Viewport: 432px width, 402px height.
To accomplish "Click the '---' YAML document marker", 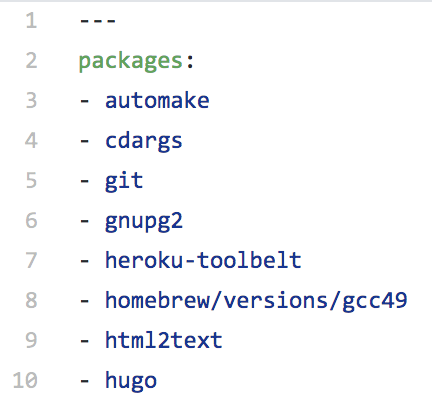I will (97, 21).
